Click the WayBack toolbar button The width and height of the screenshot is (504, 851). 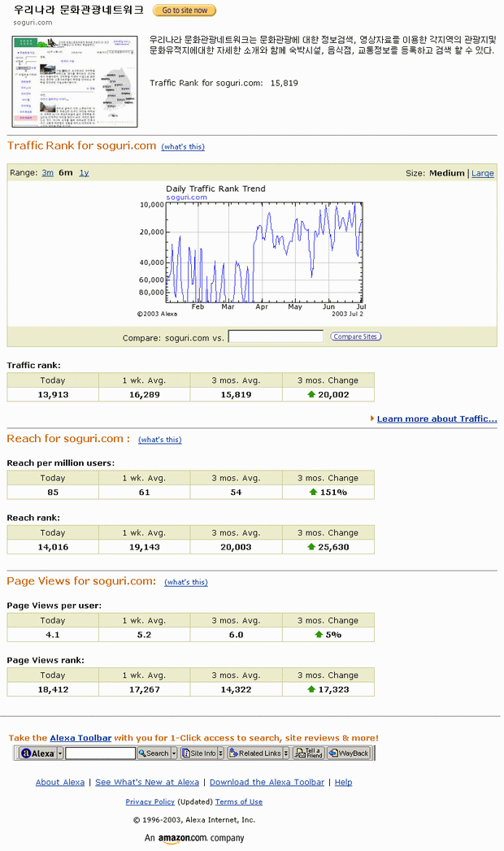click(x=349, y=753)
